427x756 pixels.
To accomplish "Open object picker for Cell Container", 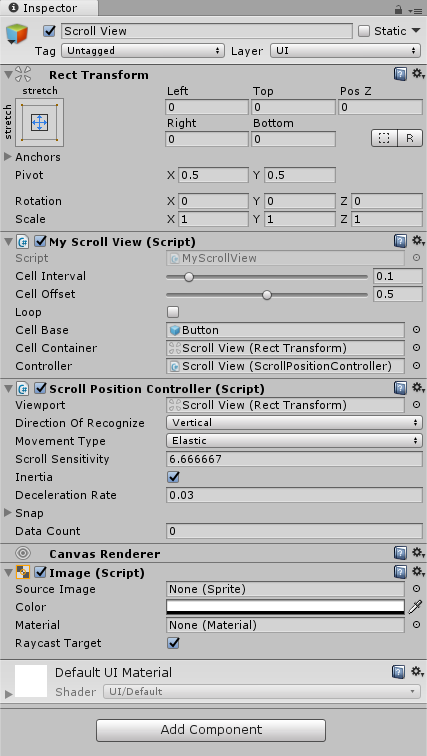I will point(416,348).
